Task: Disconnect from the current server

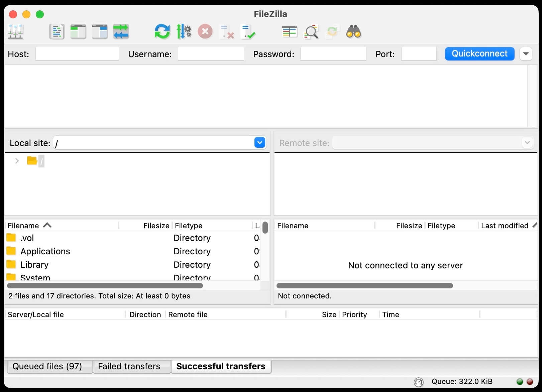Action: (227, 32)
